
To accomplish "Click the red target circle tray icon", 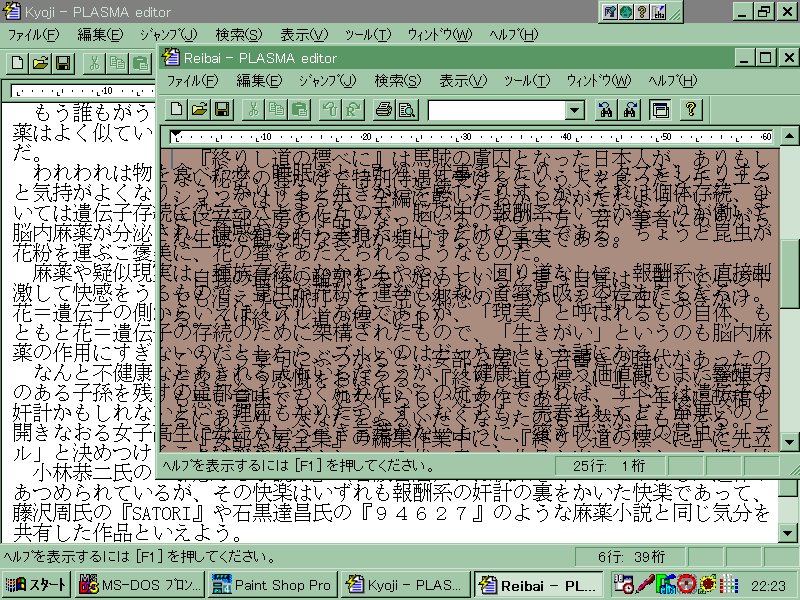I will [687, 585].
